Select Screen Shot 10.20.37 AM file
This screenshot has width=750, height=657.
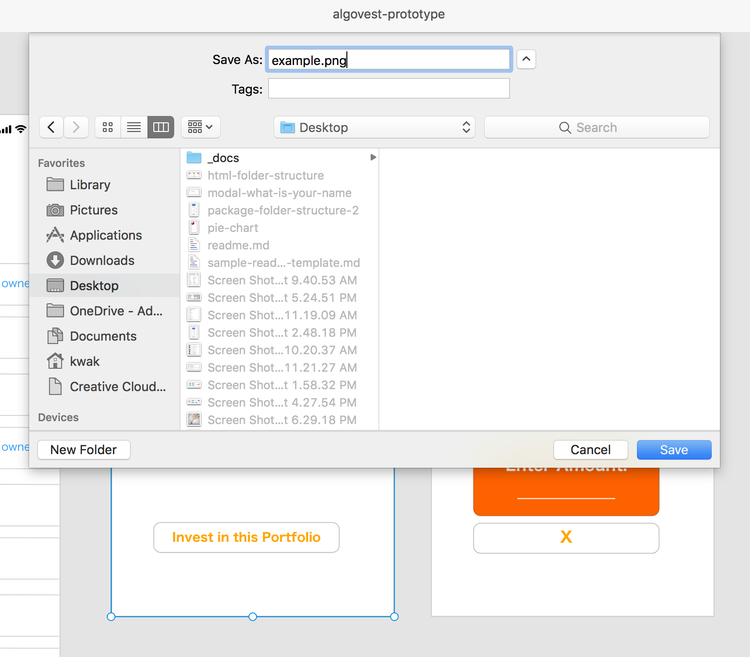279,350
